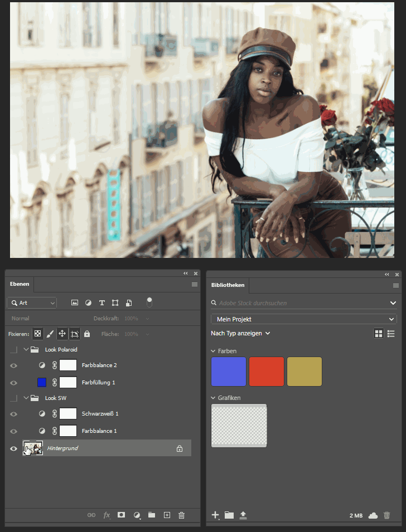The height and width of the screenshot is (532, 406).
Task: Add a layer mask
Action: pos(121,515)
